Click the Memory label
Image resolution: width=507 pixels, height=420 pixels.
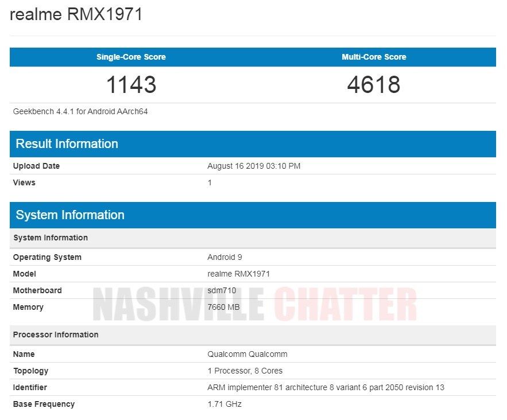(28, 307)
